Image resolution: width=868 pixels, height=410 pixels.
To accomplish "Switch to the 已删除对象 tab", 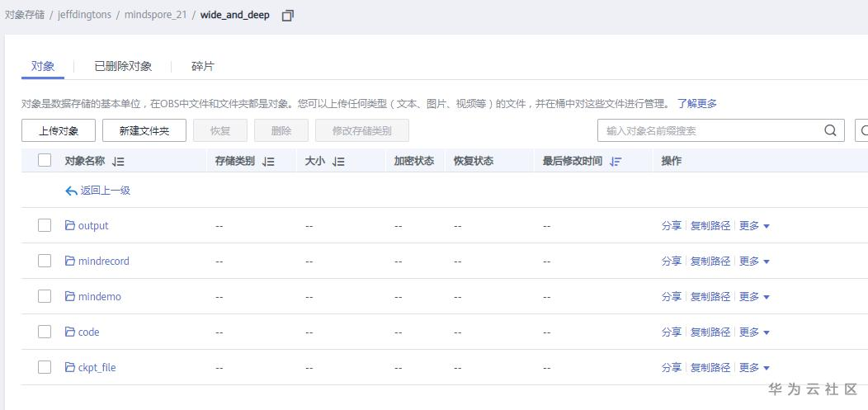I will click(x=123, y=66).
